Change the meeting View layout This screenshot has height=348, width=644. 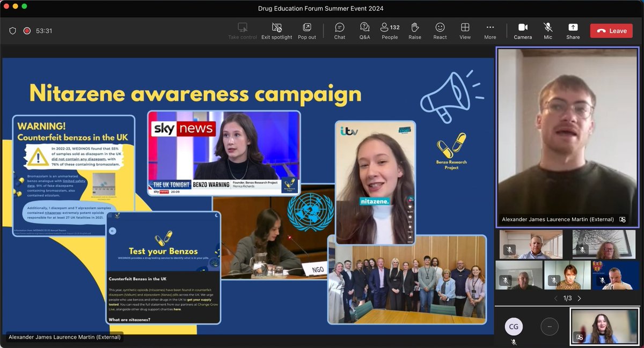(465, 31)
